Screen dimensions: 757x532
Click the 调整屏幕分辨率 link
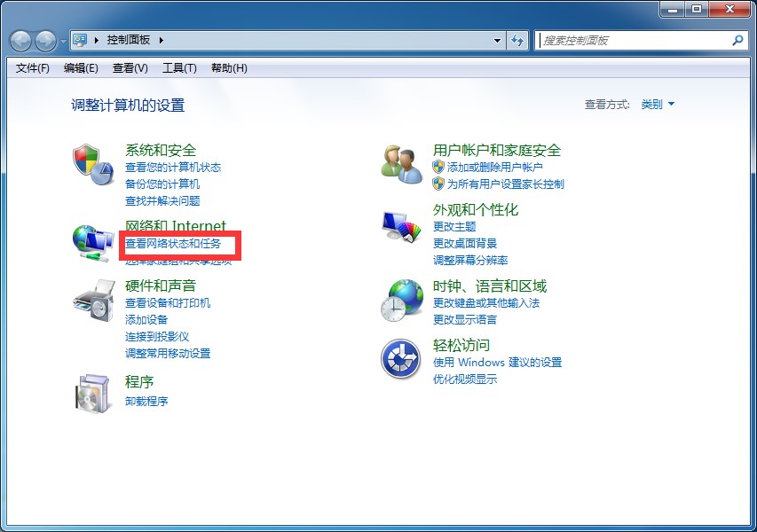point(470,260)
